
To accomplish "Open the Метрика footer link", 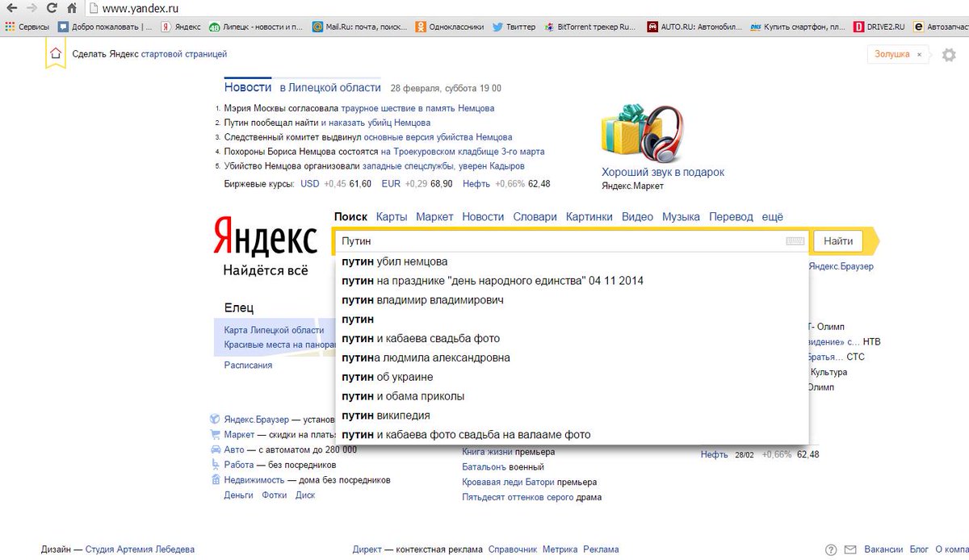I will [560, 550].
